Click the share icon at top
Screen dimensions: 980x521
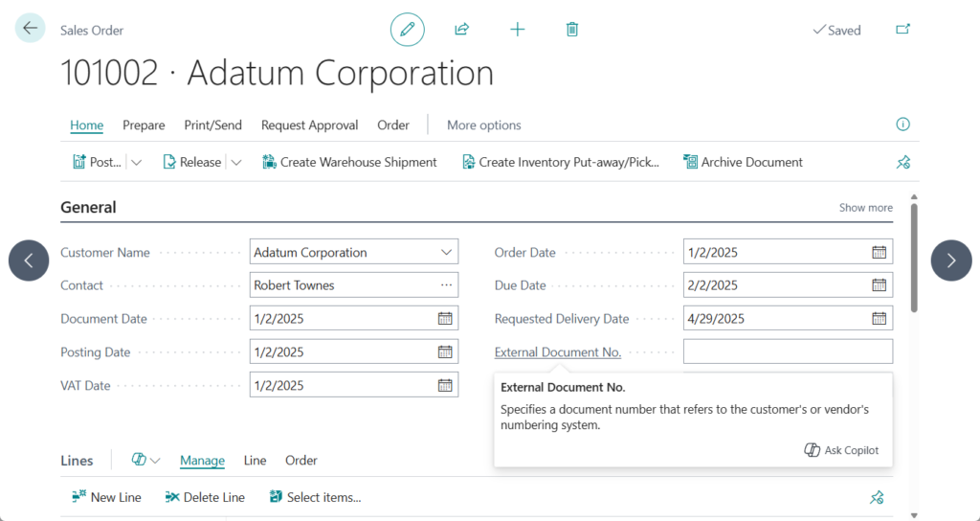461,30
